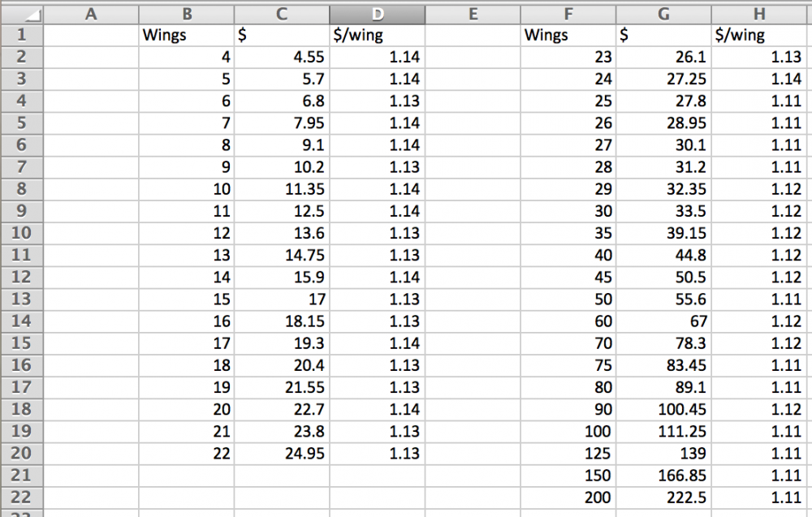Screen dimensions: 812x517
Task: Click the Wings header cell in column F
Action: point(568,35)
